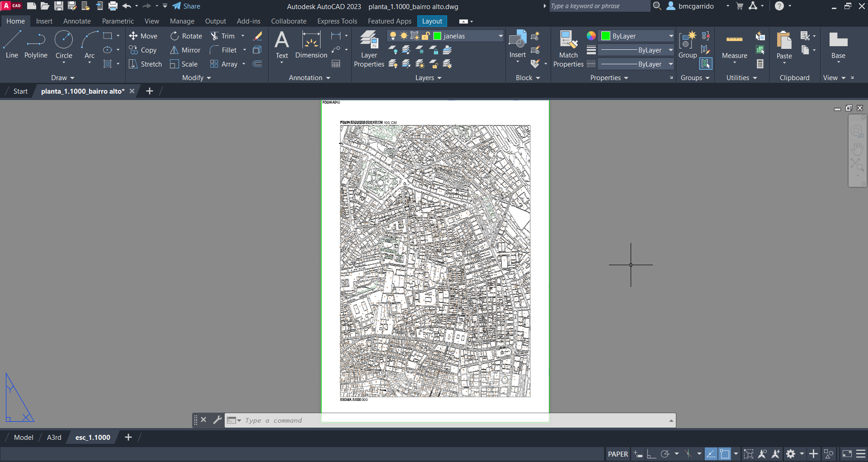Open the janelas layer dropdown
The width and height of the screenshot is (868, 462).
(x=500, y=36)
